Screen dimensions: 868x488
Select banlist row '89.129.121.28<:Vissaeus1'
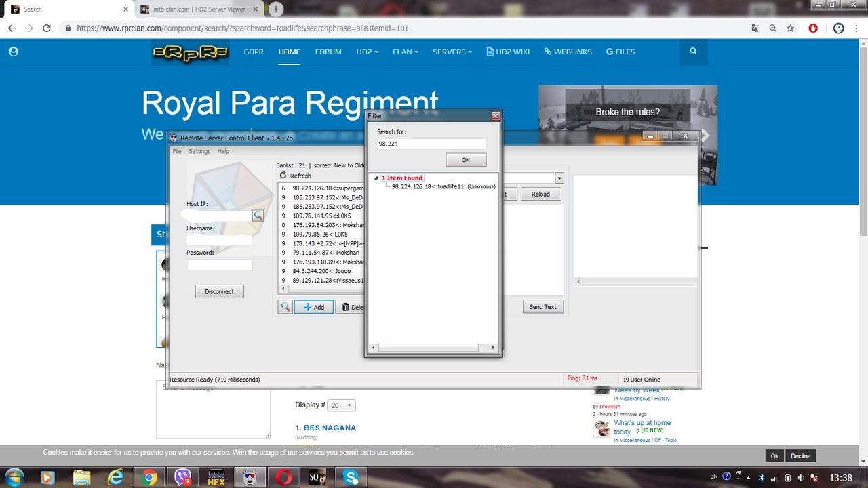point(323,280)
